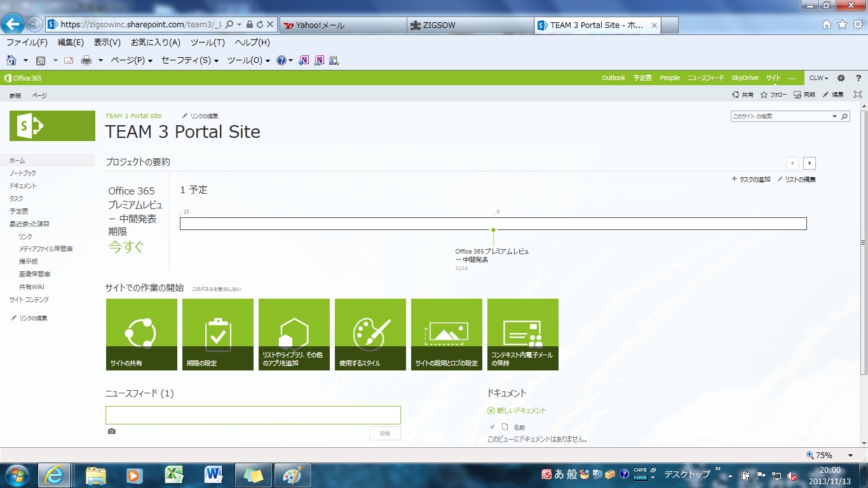Open the IE help question mark icon
The image size is (868, 488).
click(x=281, y=60)
